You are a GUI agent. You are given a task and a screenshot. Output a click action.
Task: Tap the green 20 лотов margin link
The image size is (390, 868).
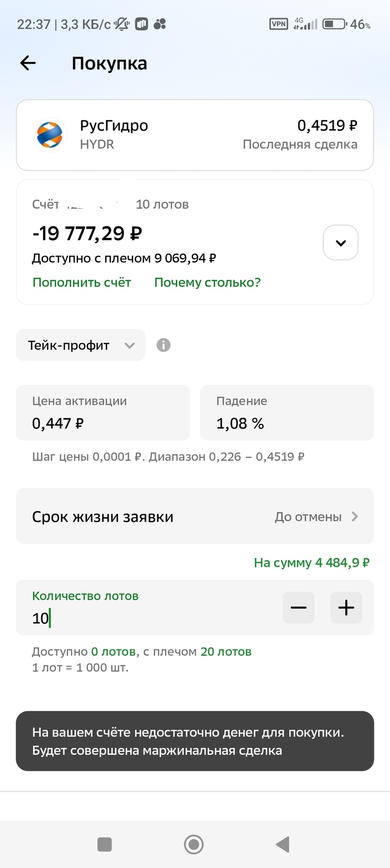pos(226,652)
